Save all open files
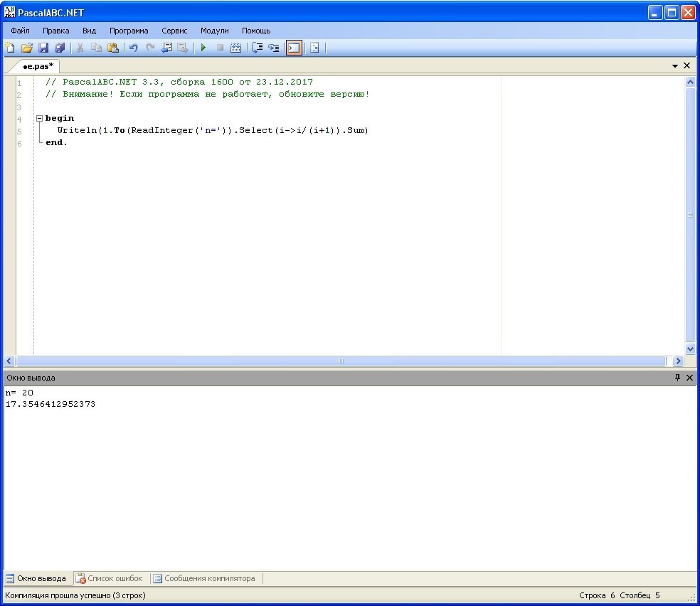This screenshot has height=606, width=700. (x=60, y=48)
